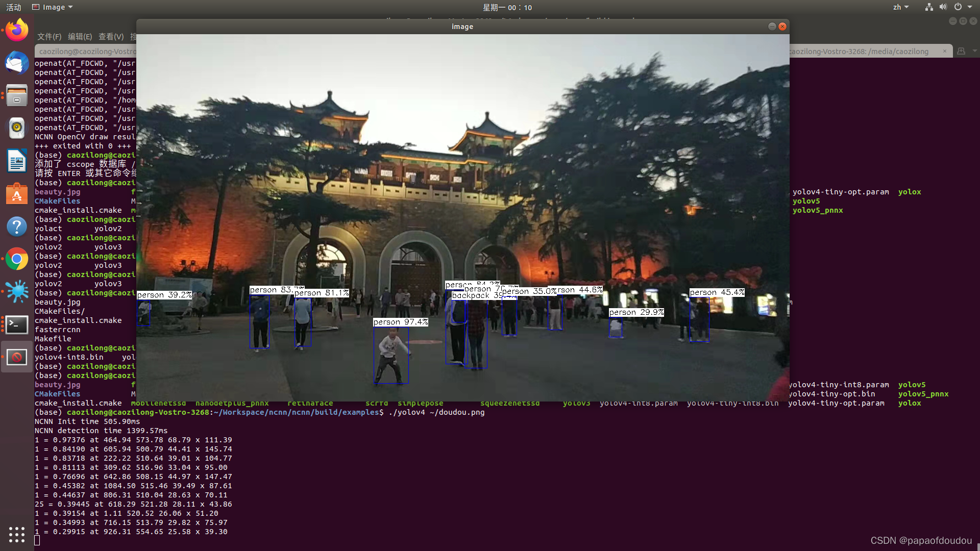This screenshot has height=551, width=980.
Task: Switch to the Terminal dock icon
Action: [x=17, y=324]
